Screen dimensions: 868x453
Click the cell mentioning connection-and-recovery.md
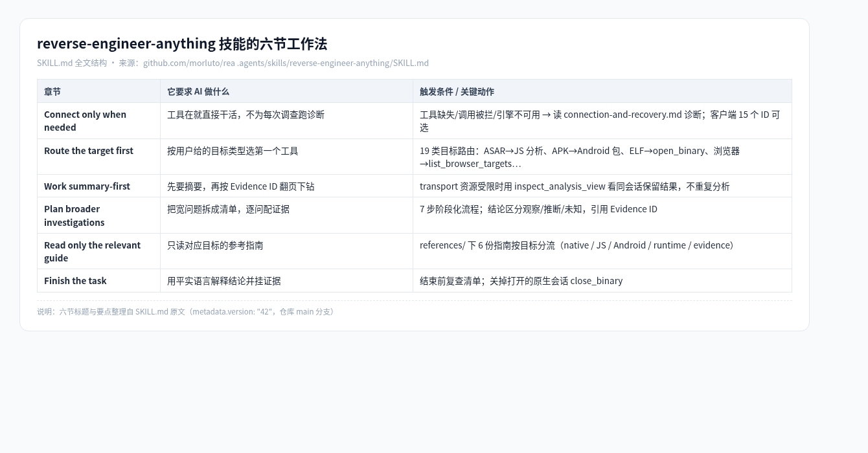(x=602, y=121)
